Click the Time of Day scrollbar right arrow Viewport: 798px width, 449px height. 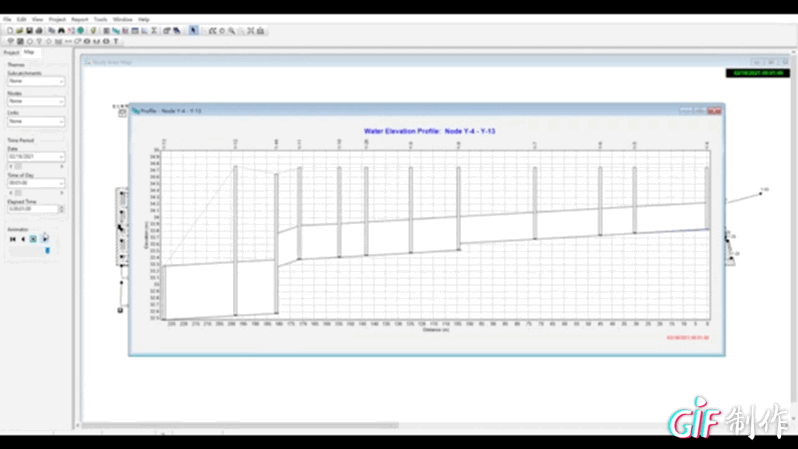pos(62,193)
